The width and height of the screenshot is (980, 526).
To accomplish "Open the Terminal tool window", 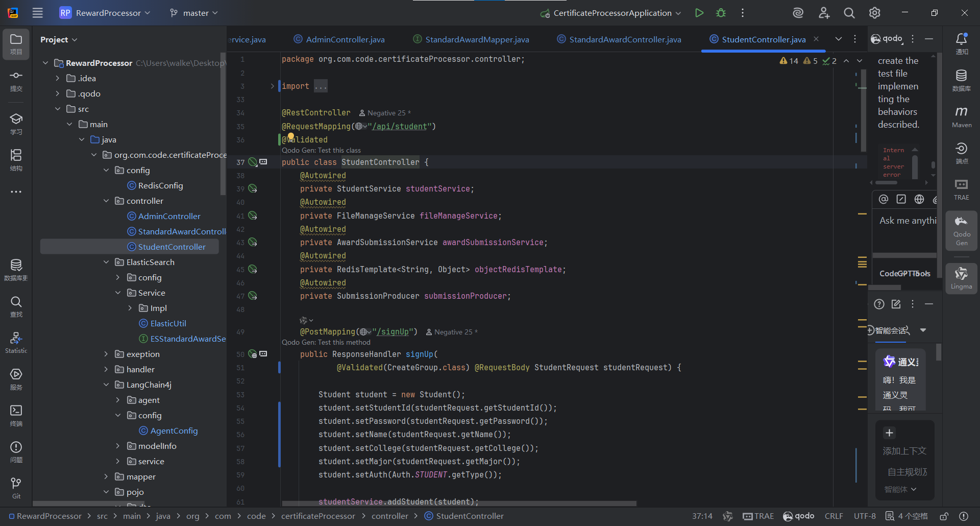I will point(16,416).
